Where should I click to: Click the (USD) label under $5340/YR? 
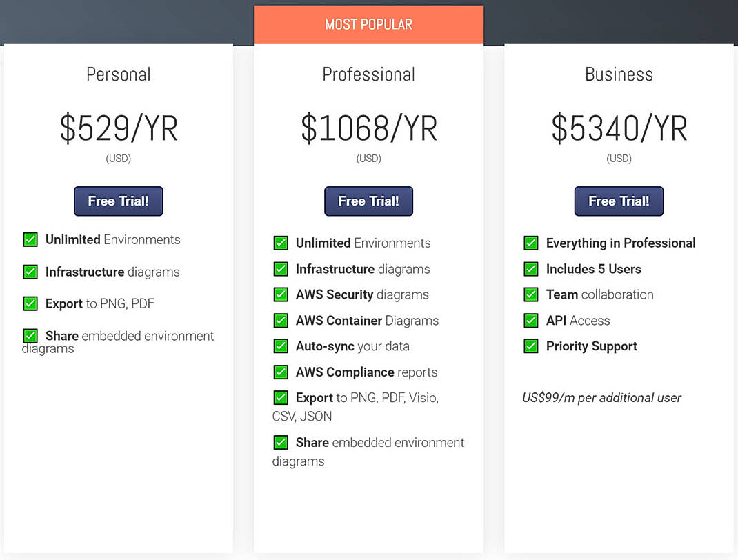tap(619, 158)
